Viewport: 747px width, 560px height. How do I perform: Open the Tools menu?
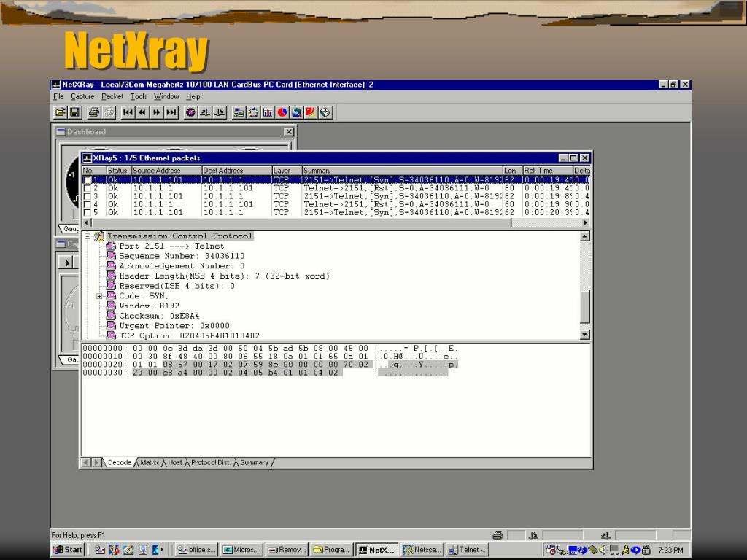(139, 97)
